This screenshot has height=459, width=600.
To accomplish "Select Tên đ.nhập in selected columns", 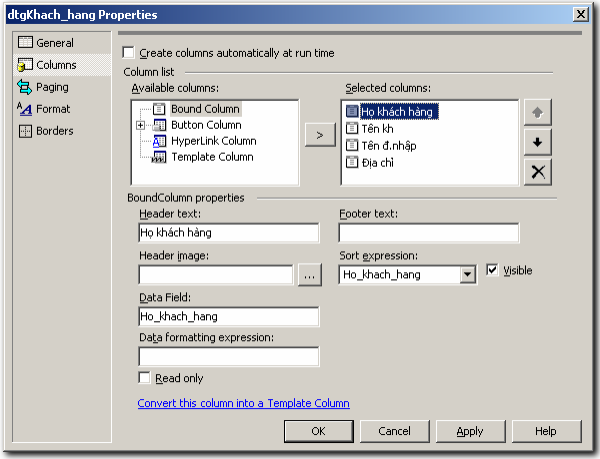I will point(389,145).
